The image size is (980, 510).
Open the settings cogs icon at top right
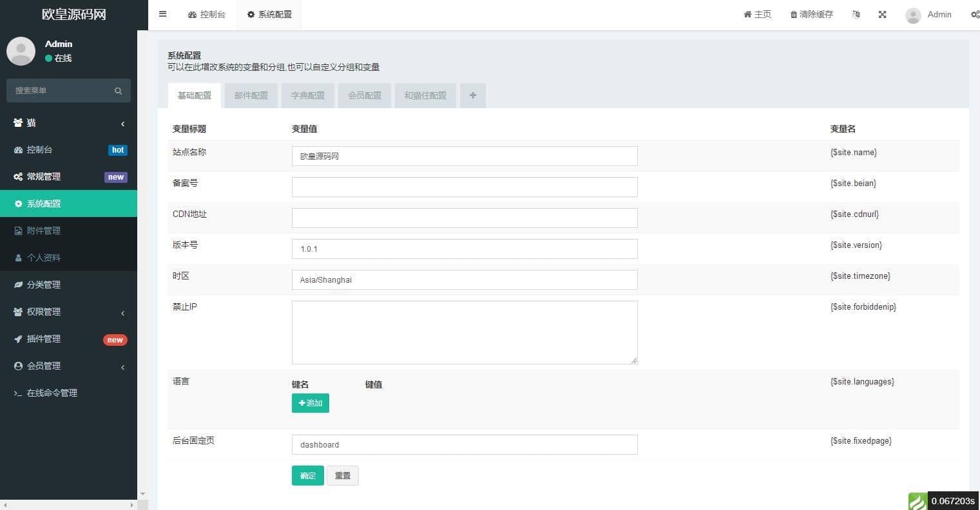[974, 14]
